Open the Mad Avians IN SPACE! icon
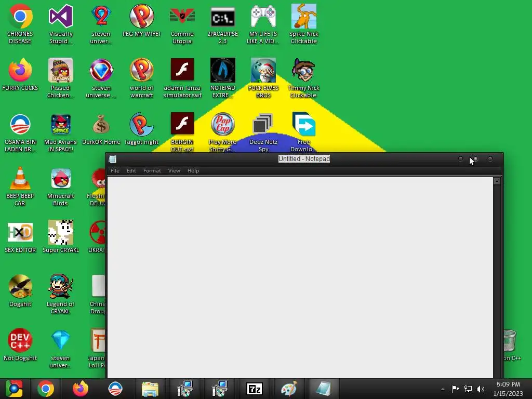The width and height of the screenshot is (532, 399). [61, 132]
